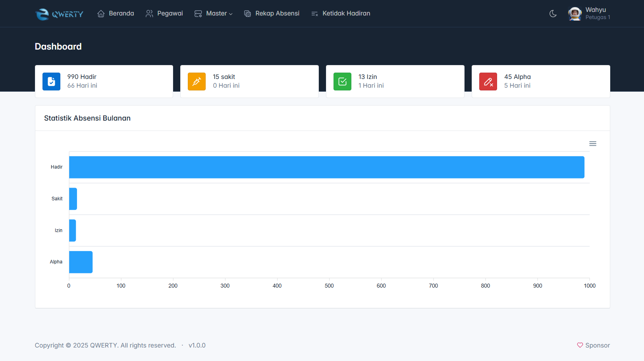
Task: Select the 45 Alpha text
Action: pos(517,77)
